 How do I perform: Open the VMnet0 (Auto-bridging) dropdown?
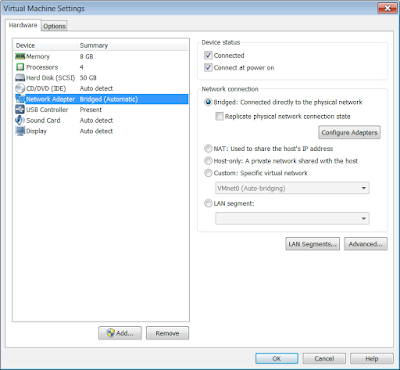pos(292,188)
